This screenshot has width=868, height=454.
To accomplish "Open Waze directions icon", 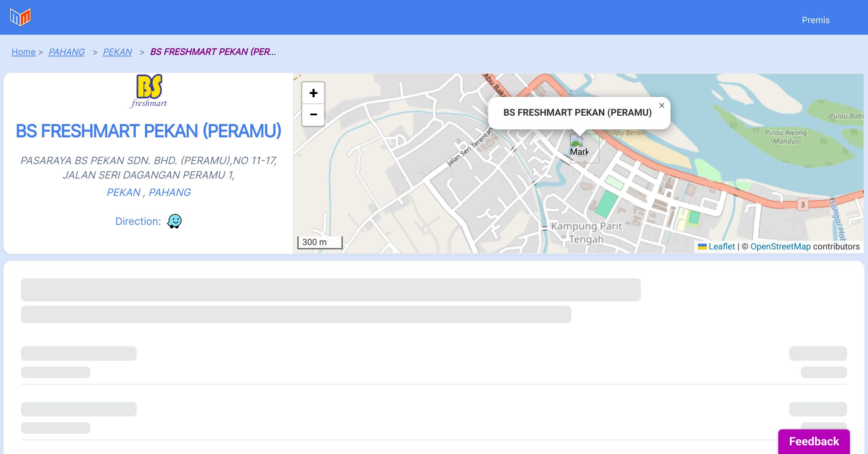I will [174, 221].
